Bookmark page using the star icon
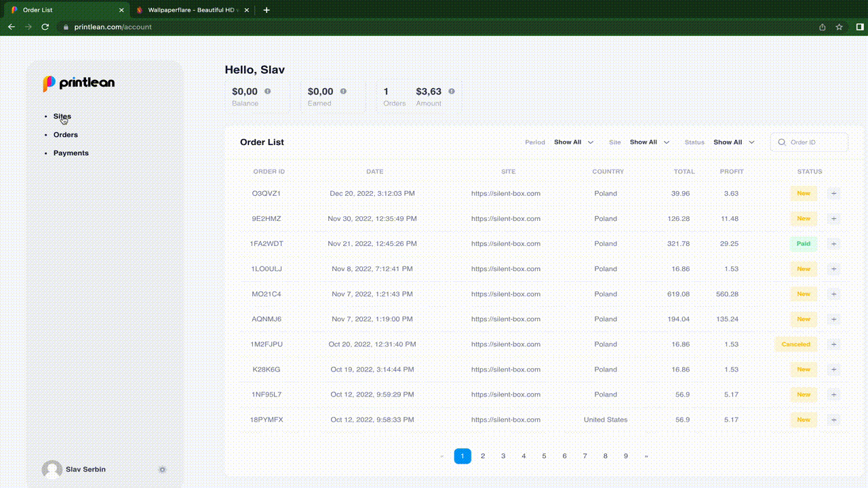The width and height of the screenshot is (868, 488). [840, 27]
